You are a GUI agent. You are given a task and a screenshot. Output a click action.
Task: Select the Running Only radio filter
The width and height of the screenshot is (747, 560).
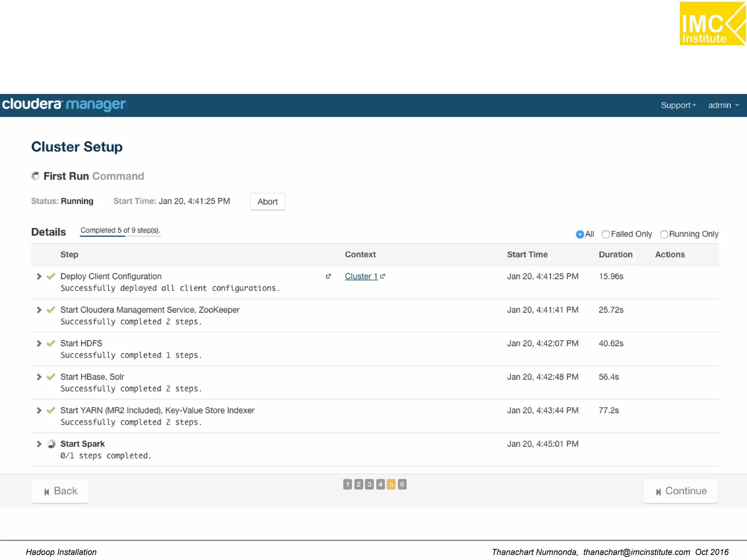pyautogui.click(x=664, y=234)
